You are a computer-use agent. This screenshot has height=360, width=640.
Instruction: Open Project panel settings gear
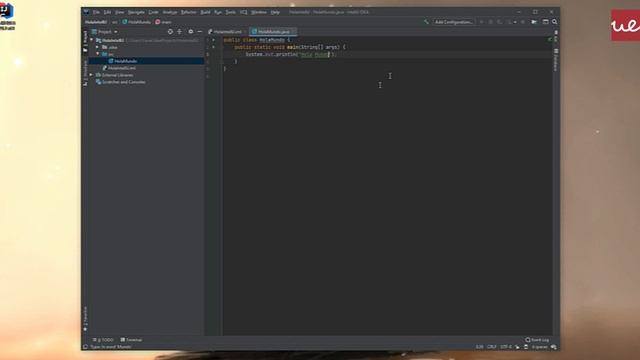click(x=191, y=32)
